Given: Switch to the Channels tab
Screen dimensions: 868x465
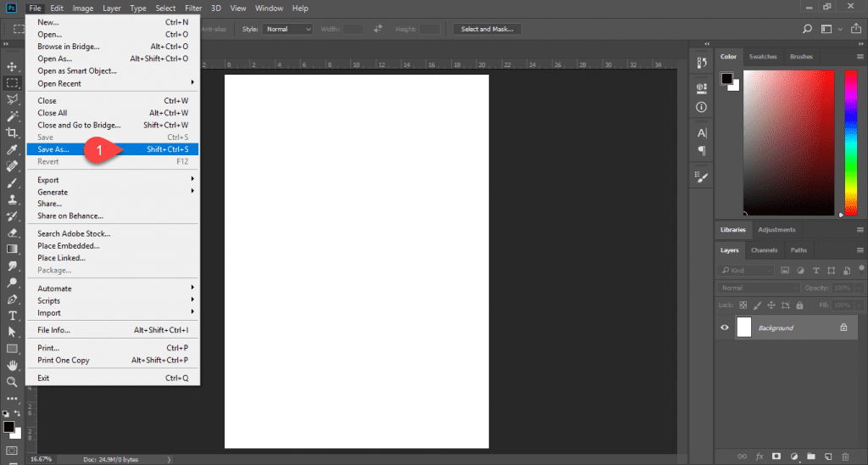Looking at the screenshot, I should pyautogui.click(x=764, y=250).
